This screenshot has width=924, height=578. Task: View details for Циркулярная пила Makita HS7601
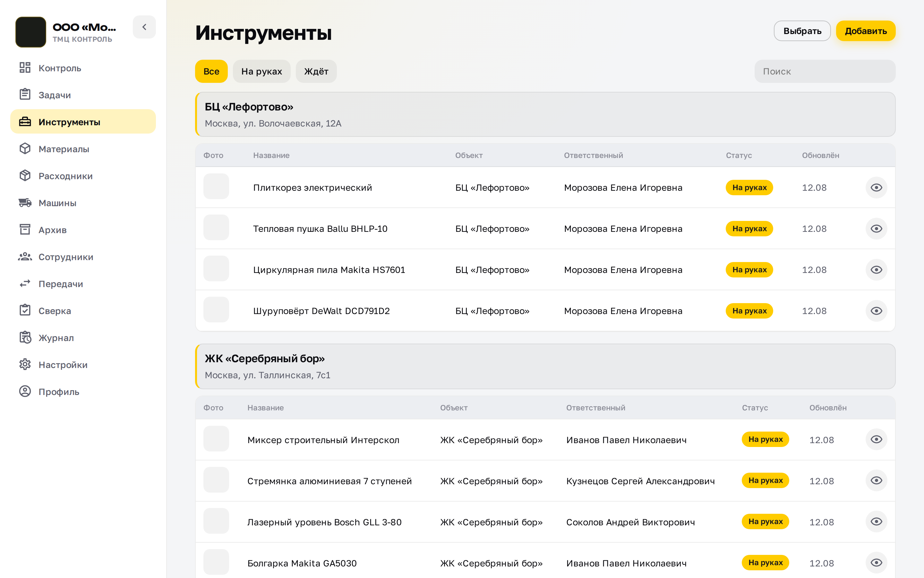pos(876,270)
